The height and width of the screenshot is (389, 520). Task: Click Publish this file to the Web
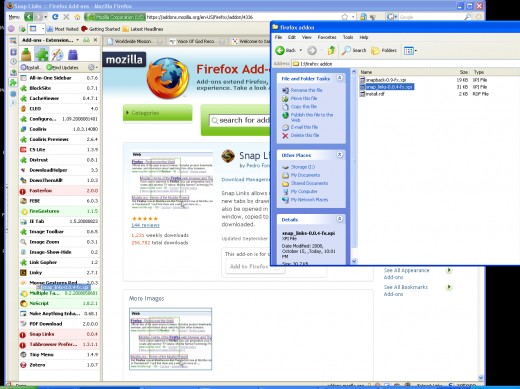click(x=308, y=117)
